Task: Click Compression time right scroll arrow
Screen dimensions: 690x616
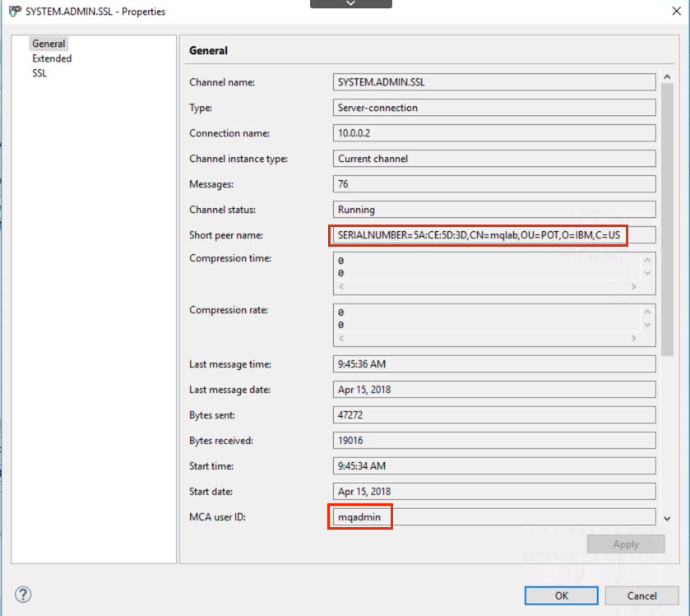Action: coord(634,287)
